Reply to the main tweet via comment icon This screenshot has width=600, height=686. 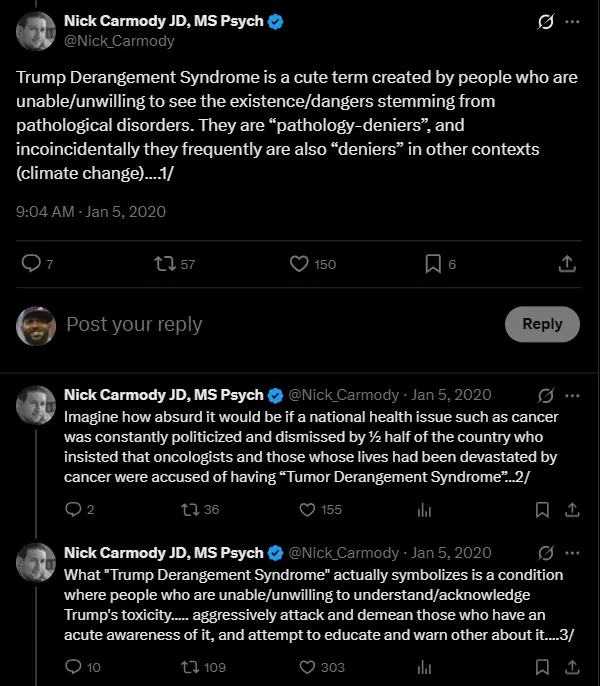(31, 263)
